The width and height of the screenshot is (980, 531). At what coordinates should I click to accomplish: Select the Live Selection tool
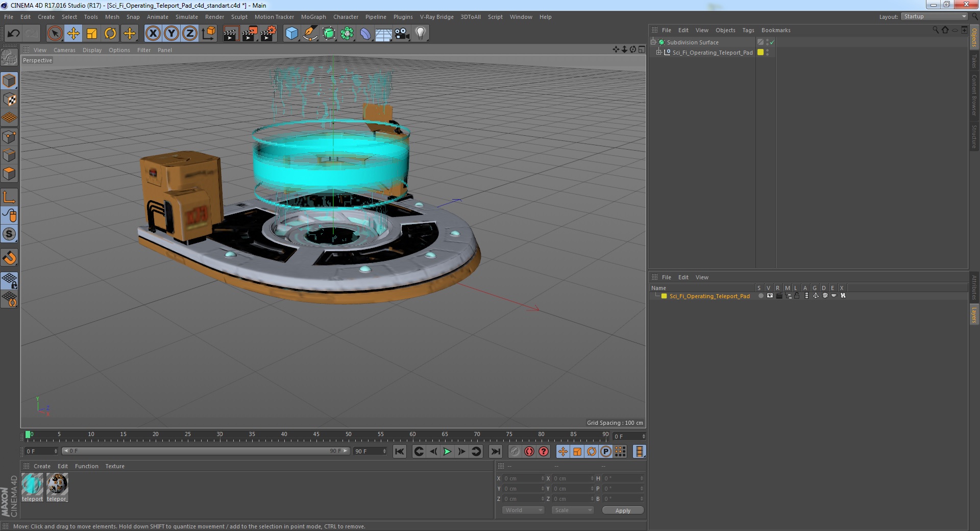point(55,34)
